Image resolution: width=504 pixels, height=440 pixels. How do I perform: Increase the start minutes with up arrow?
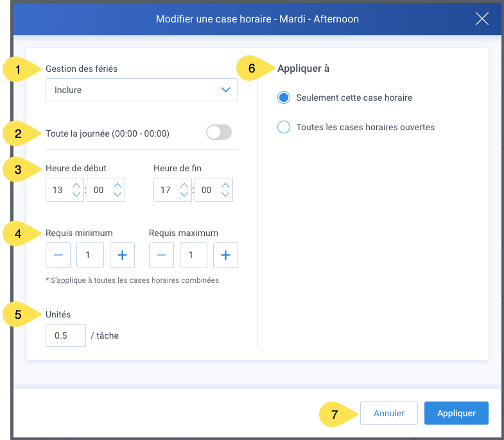click(x=117, y=185)
